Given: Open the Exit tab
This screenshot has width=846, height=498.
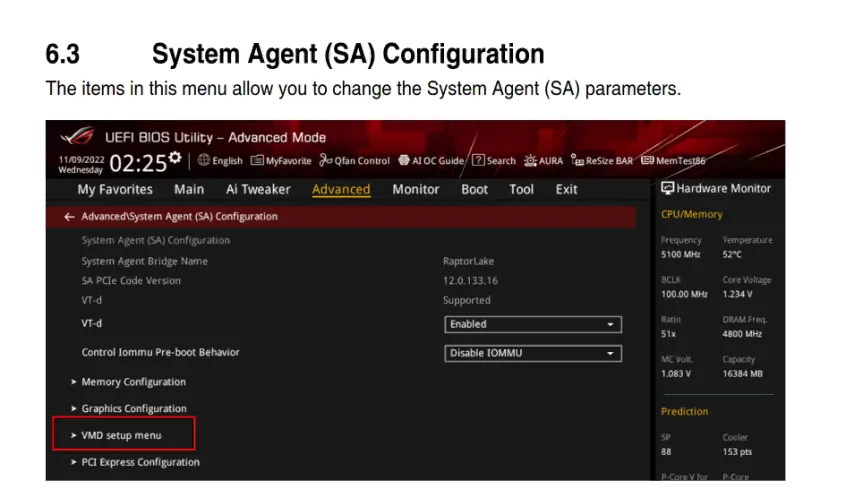Looking at the screenshot, I should (x=567, y=189).
